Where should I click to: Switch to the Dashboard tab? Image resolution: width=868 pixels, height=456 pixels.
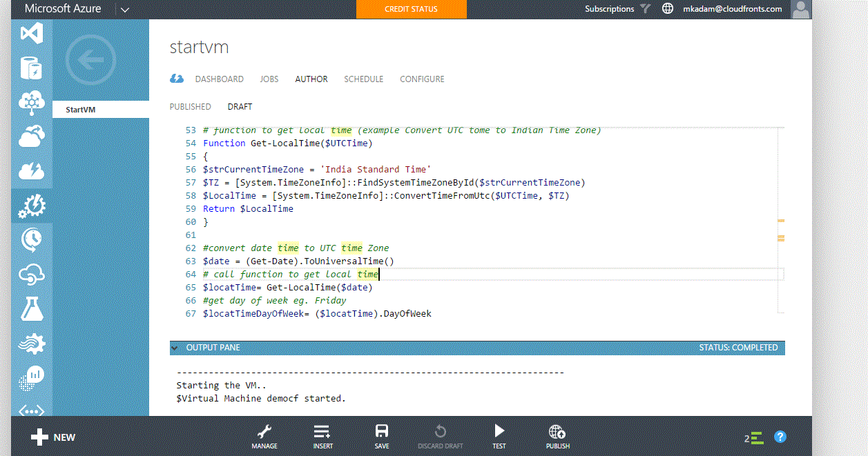pos(219,79)
